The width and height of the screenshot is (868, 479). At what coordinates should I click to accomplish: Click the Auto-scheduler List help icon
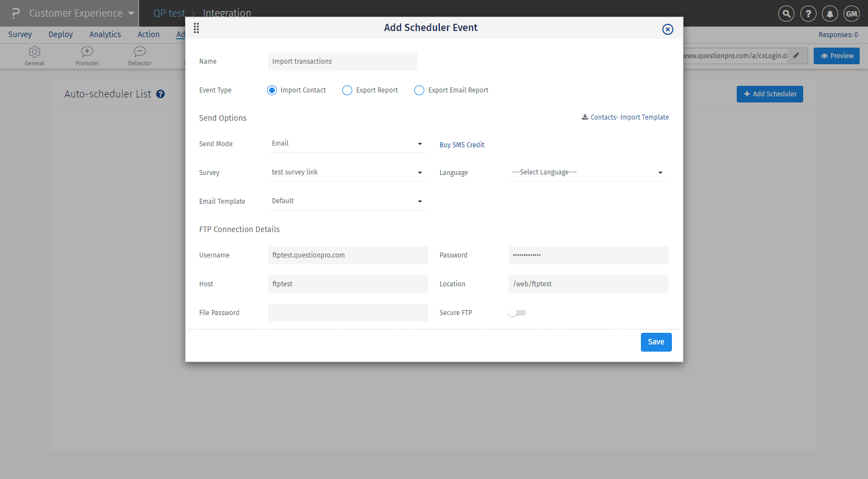tap(160, 94)
